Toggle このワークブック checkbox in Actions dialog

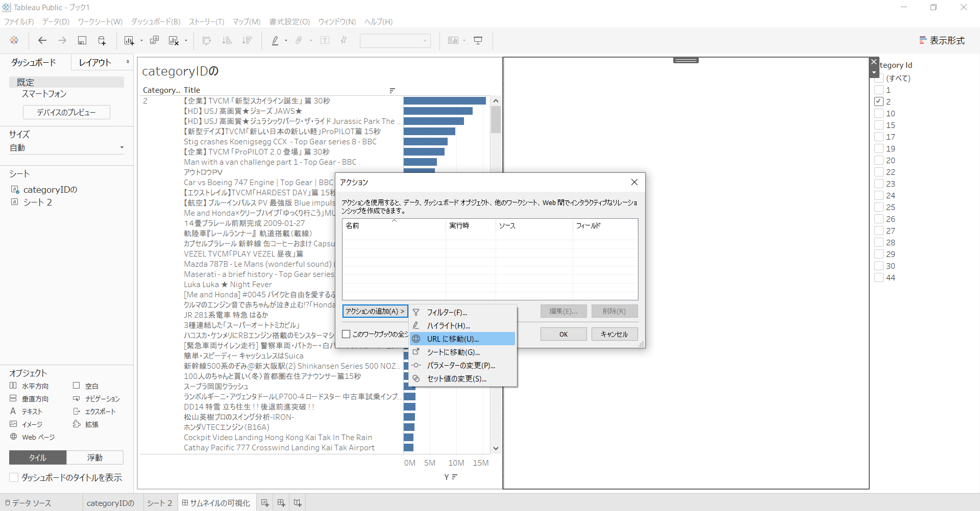[x=346, y=334]
